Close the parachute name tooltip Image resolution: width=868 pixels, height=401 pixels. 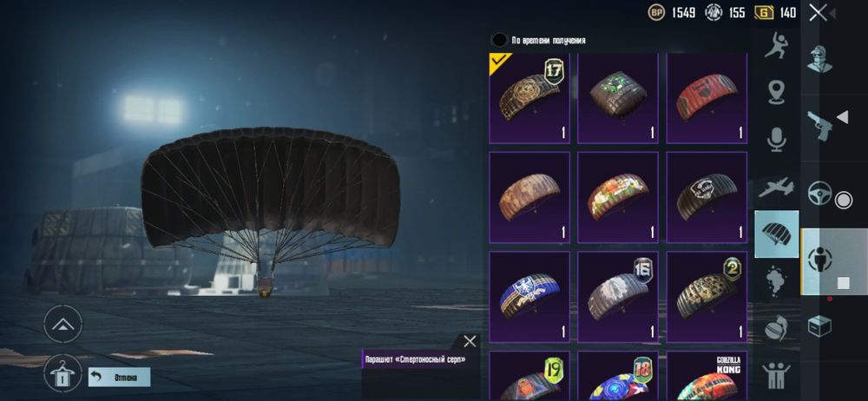470,341
